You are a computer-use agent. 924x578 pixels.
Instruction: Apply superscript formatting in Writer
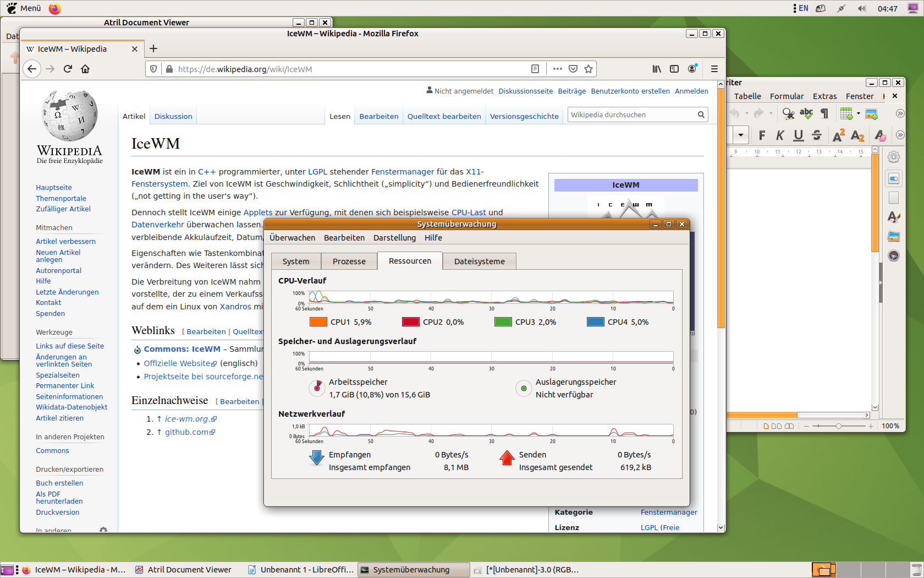[838, 135]
